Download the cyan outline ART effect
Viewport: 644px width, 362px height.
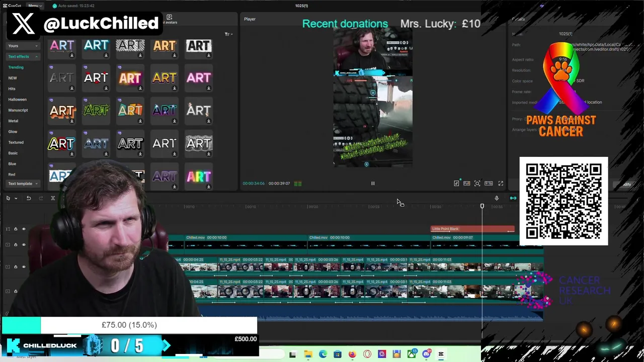(x=106, y=55)
